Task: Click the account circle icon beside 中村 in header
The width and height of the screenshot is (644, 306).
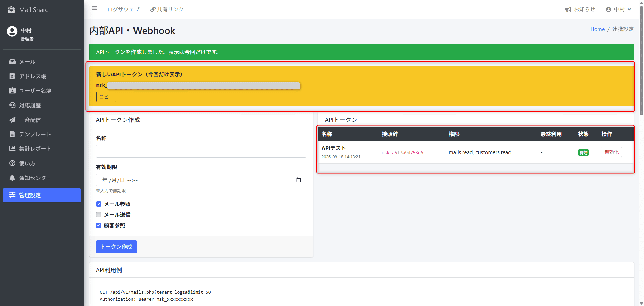Action: pyautogui.click(x=609, y=9)
